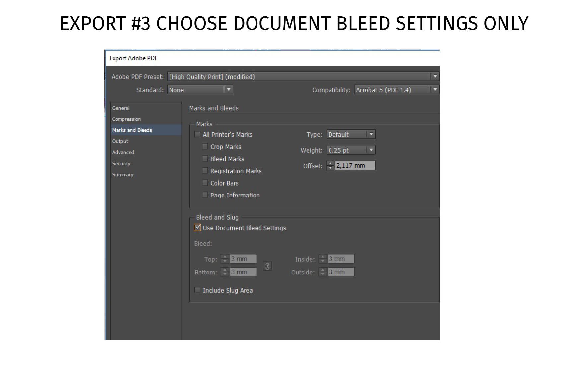Open the marks Weight dropdown
The image size is (588, 392).
pyautogui.click(x=351, y=150)
